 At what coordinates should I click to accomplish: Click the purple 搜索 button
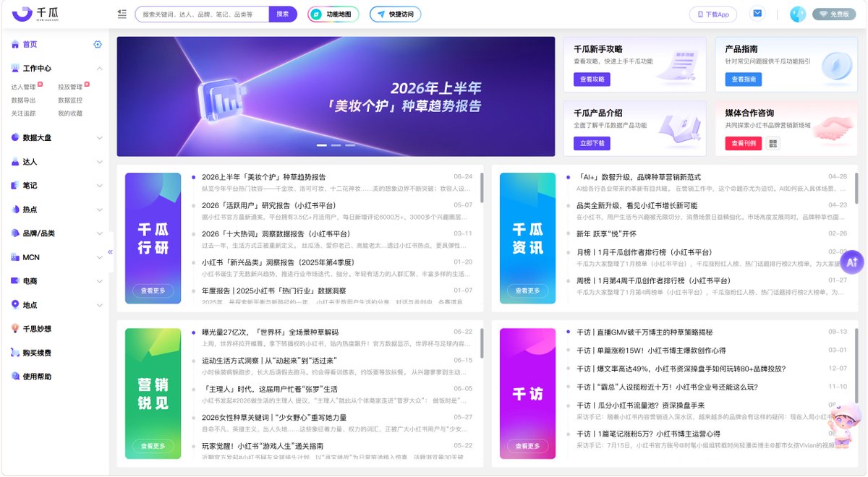click(283, 14)
